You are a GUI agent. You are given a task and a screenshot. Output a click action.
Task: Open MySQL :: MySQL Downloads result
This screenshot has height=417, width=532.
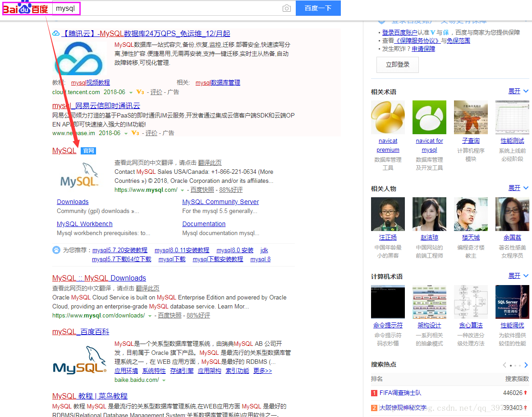[x=99, y=278]
